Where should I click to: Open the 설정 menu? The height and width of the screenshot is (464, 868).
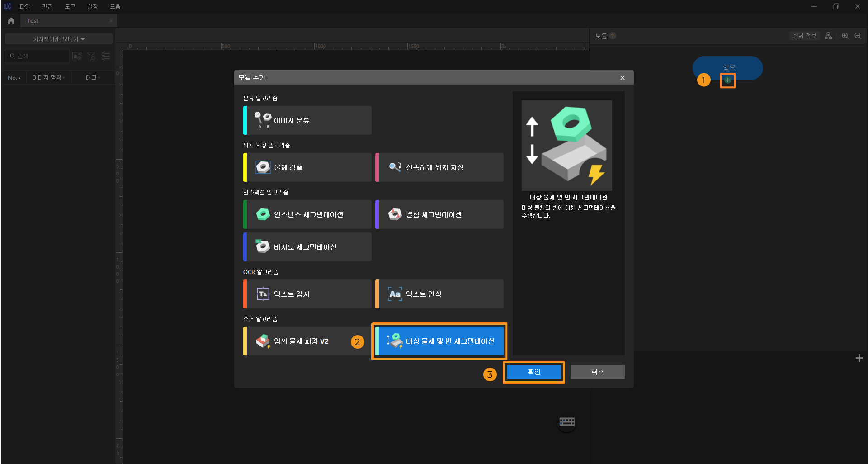[x=92, y=6]
